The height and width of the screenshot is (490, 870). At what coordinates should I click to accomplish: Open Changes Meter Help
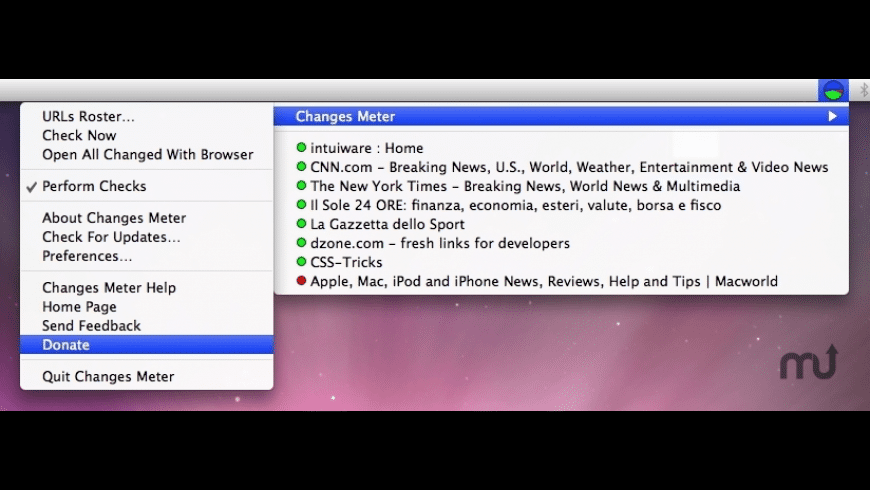point(146,287)
